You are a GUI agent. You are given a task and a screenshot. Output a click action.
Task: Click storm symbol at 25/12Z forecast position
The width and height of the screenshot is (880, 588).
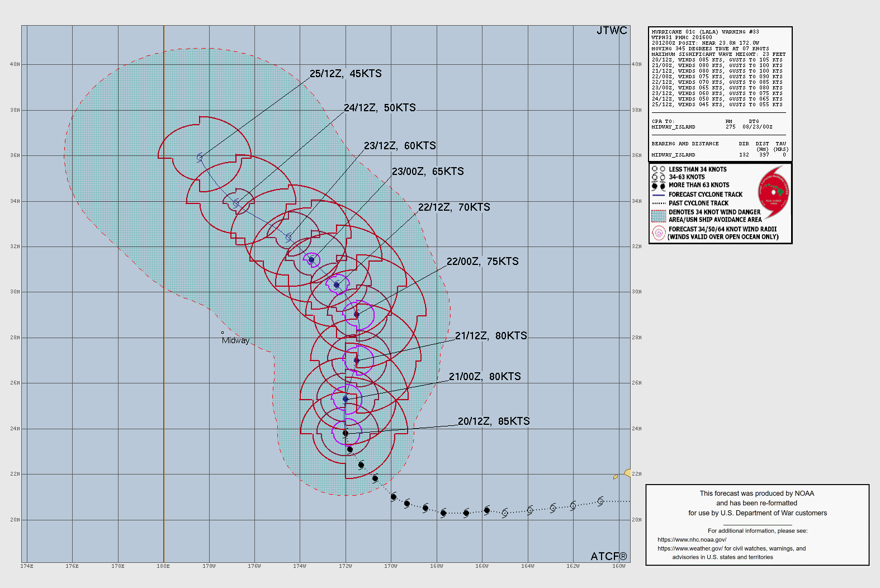tap(200, 158)
